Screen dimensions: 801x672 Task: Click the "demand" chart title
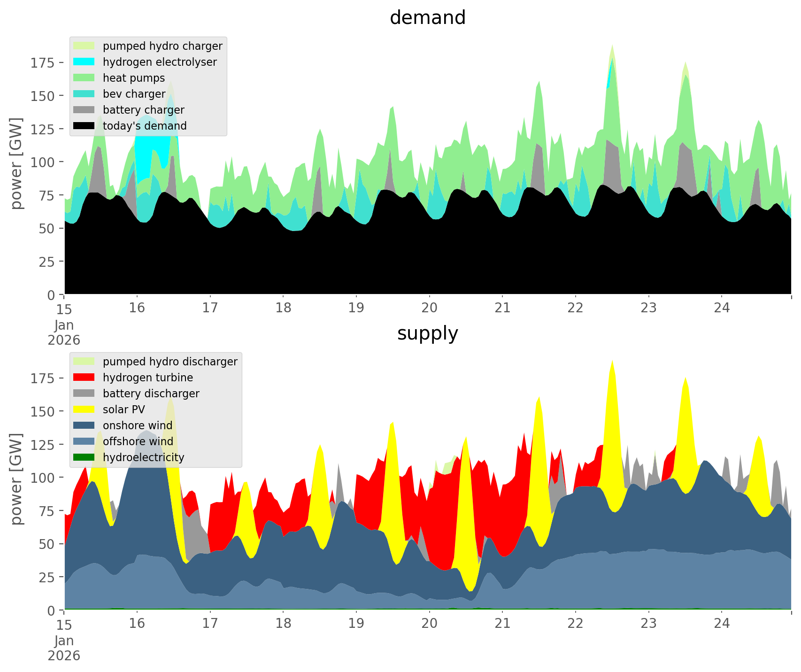click(427, 18)
